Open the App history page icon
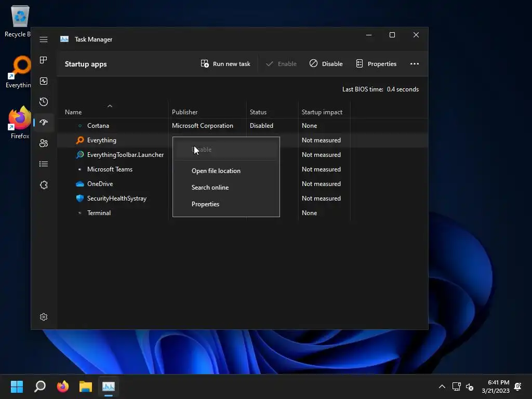This screenshot has width=532, height=399. [x=44, y=102]
